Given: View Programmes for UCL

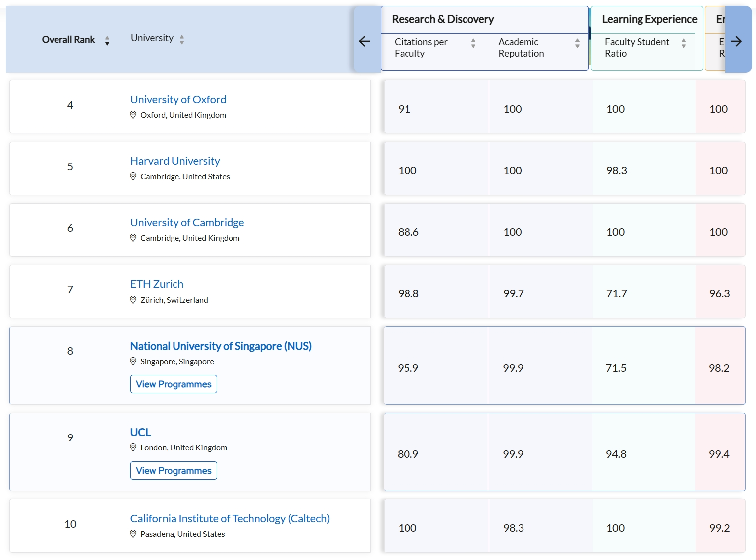Looking at the screenshot, I should (174, 471).
